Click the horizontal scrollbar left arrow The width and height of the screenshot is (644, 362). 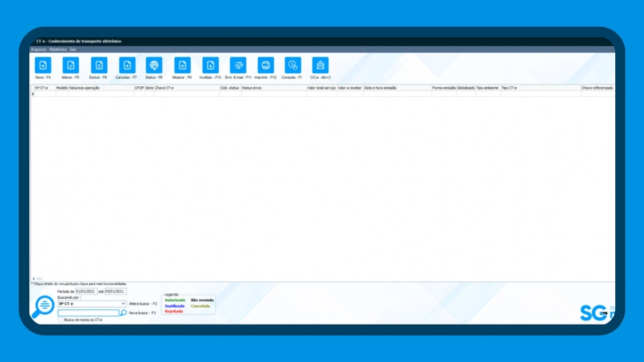(34, 278)
